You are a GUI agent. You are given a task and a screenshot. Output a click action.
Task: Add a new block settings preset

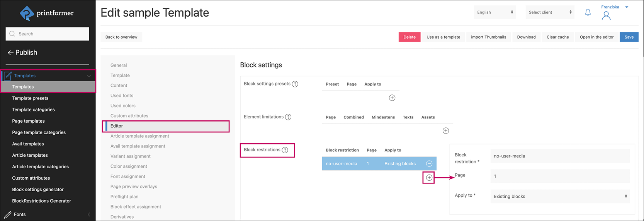click(x=392, y=98)
